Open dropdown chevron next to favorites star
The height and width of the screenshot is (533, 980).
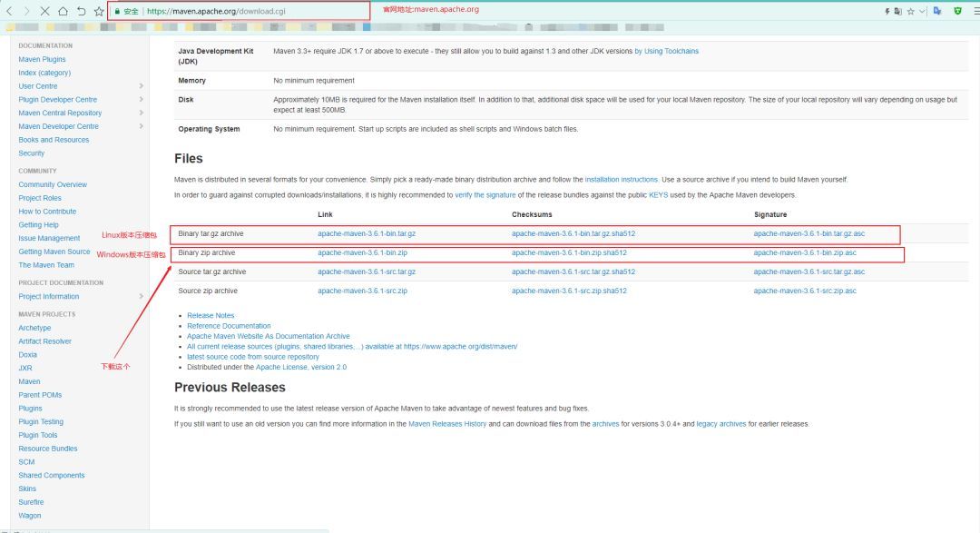click(922, 11)
